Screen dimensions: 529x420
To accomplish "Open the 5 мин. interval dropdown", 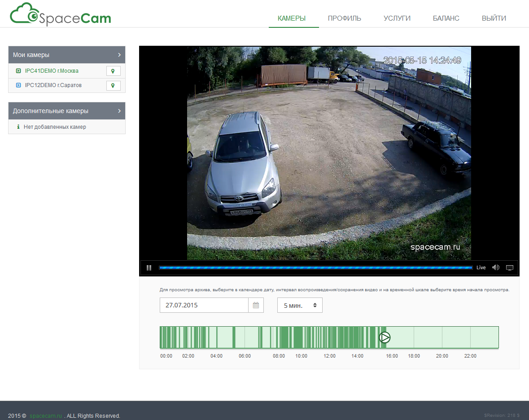I will point(300,305).
